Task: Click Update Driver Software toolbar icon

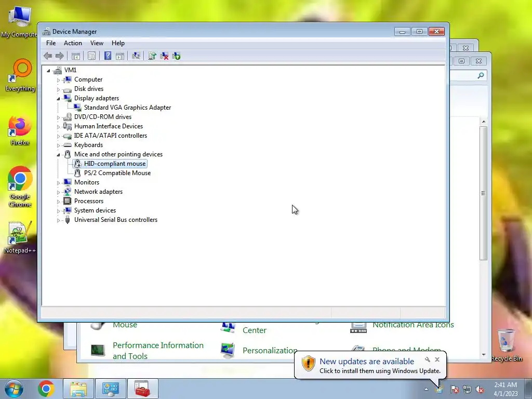Action: coord(152,56)
